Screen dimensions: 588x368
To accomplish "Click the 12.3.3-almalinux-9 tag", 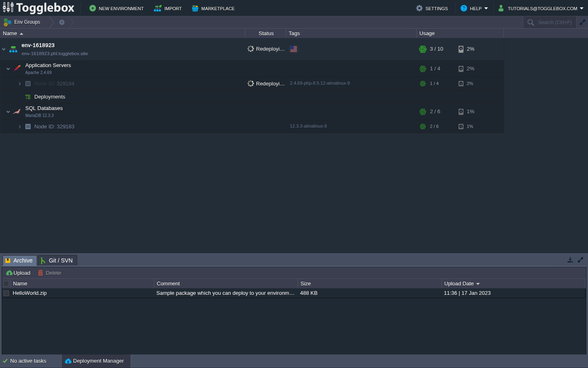I will 308,126.
